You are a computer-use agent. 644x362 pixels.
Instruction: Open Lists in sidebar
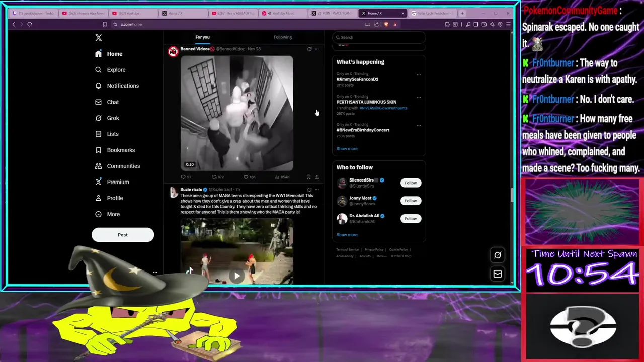coord(107,134)
